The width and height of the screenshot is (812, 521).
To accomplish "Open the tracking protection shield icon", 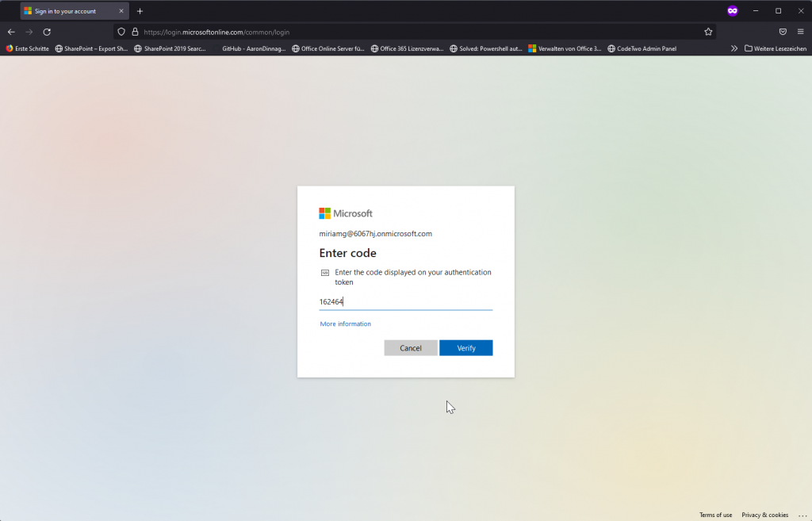I will point(121,32).
